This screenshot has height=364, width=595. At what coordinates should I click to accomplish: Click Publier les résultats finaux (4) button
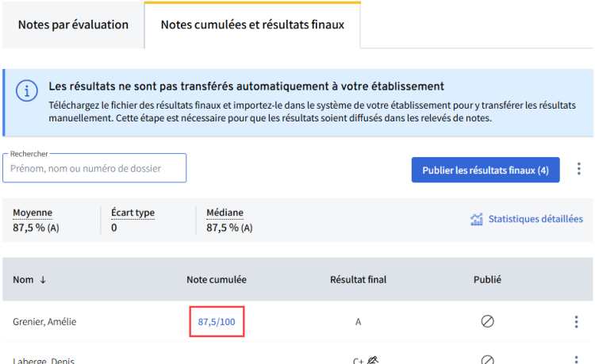click(486, 170)
